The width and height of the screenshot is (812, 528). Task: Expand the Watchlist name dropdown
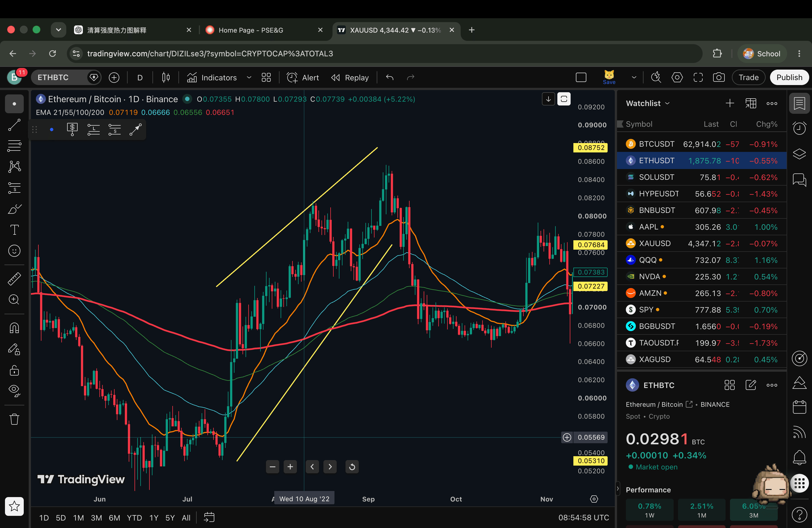pos(648,103)
